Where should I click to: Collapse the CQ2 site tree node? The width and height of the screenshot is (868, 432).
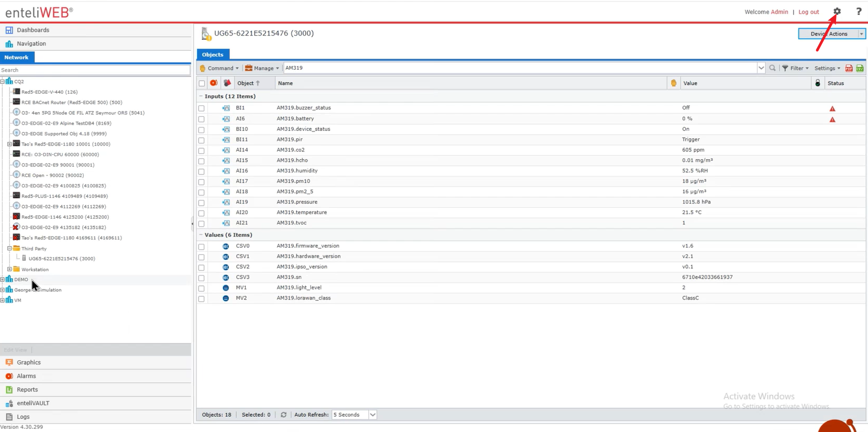3,82
